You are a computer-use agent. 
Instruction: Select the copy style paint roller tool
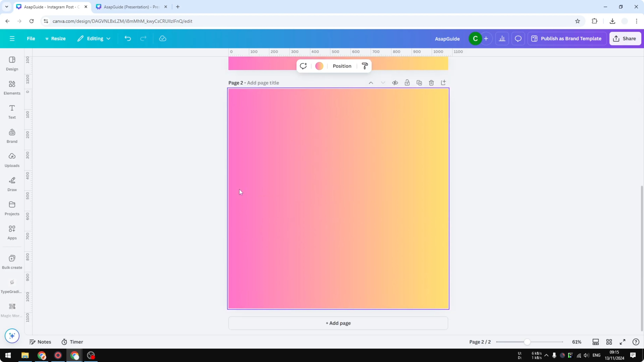coord(365,66)
